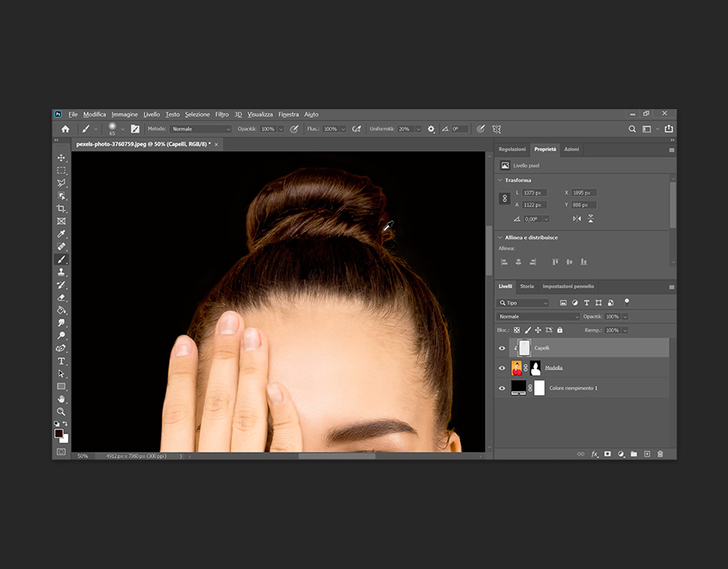Open the Immagine menu
728x569 pixels.
click(x=125, y=115)
